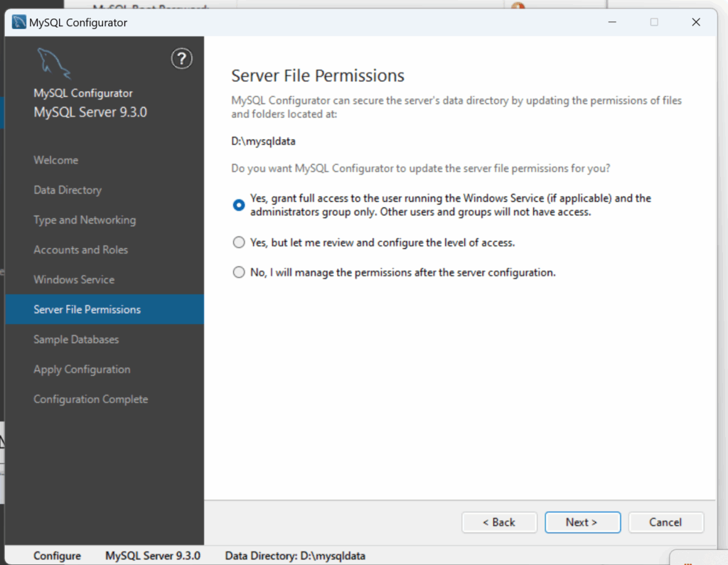Viewport: 728px width, 565px height.
Task: Select 'Yes, grant full access' radio option
Action: coord(239,205)
